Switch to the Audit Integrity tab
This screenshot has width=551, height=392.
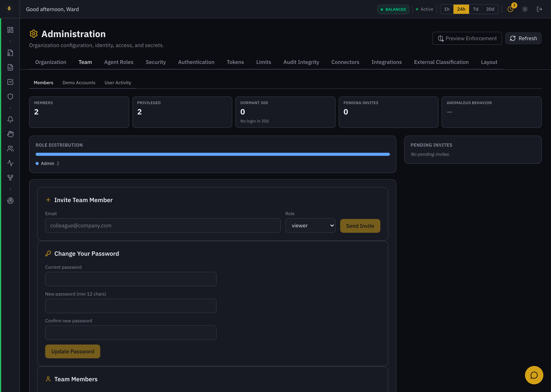point(301,62)
